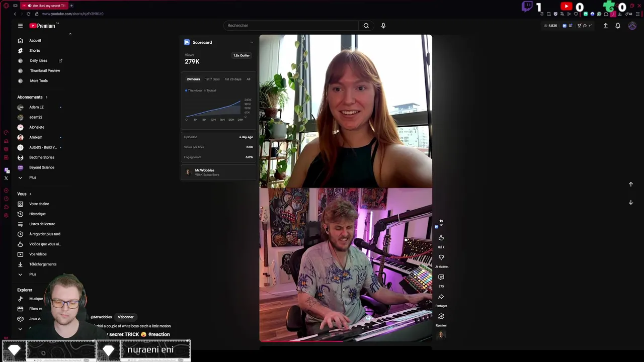The width and height of the screenshot is (644, 362).
Task: Expand the Vous section
Action: tap(24, 194)
